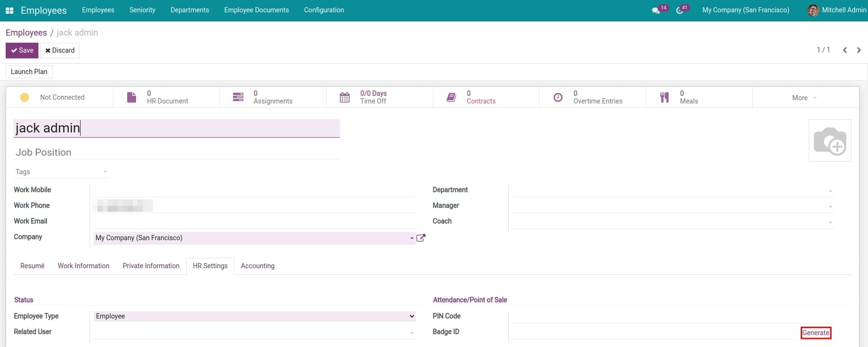Screen dimensions: 868x347
Task: Generate a Badge ID
Action: (x=815, y=333)
